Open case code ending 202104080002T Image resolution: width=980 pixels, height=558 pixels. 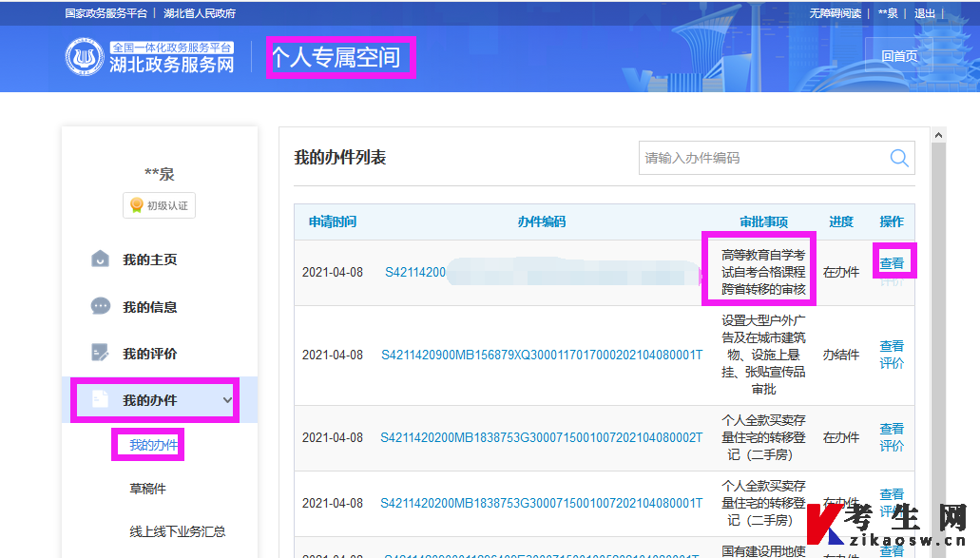point(541,437)
